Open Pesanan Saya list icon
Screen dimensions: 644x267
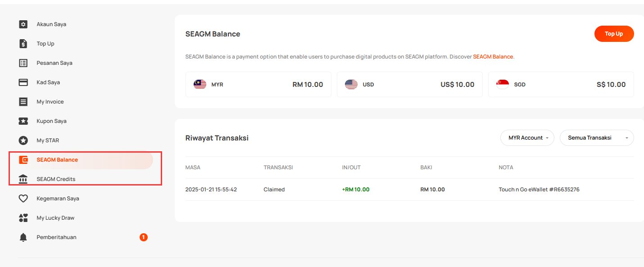coord(23,63)
